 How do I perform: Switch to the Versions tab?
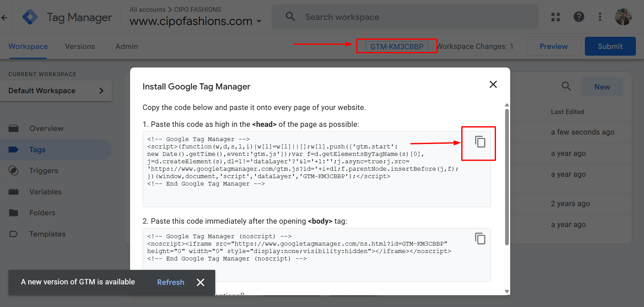80,47
